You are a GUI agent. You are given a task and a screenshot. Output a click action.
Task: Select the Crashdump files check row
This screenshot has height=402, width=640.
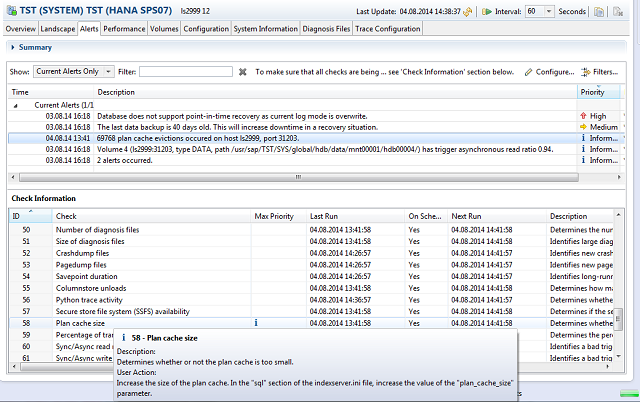(x=311, y=253)
